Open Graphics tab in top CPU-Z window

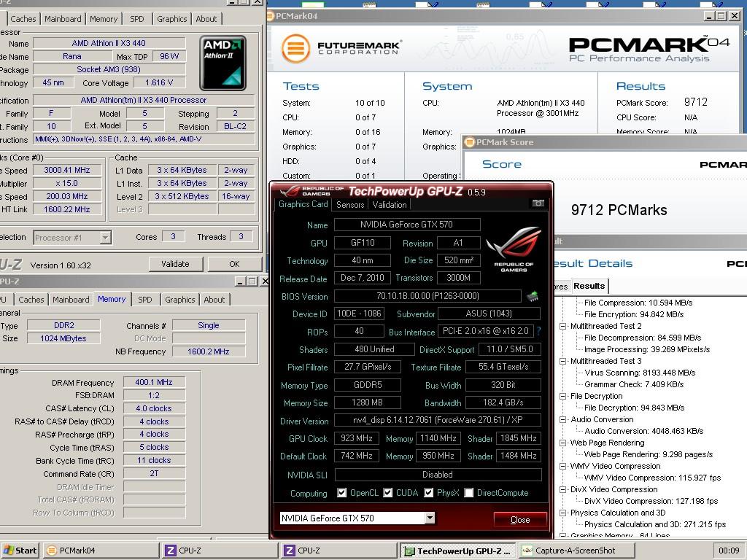171,19
